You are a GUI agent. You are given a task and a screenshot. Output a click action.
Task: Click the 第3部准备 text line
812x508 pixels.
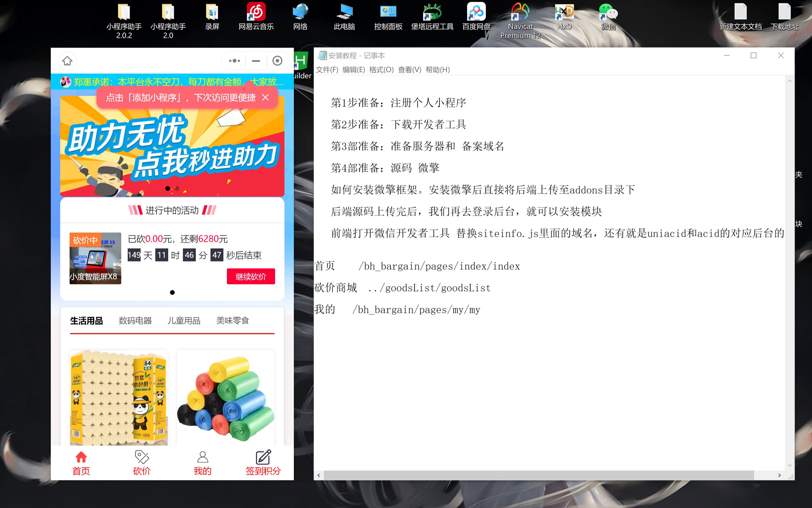pos(417,146)
